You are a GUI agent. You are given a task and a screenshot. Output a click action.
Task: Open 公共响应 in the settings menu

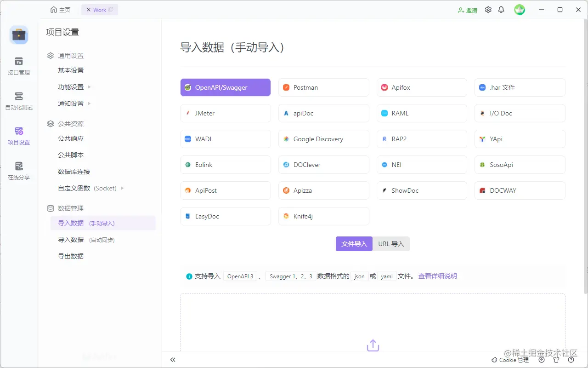point(71,138)
